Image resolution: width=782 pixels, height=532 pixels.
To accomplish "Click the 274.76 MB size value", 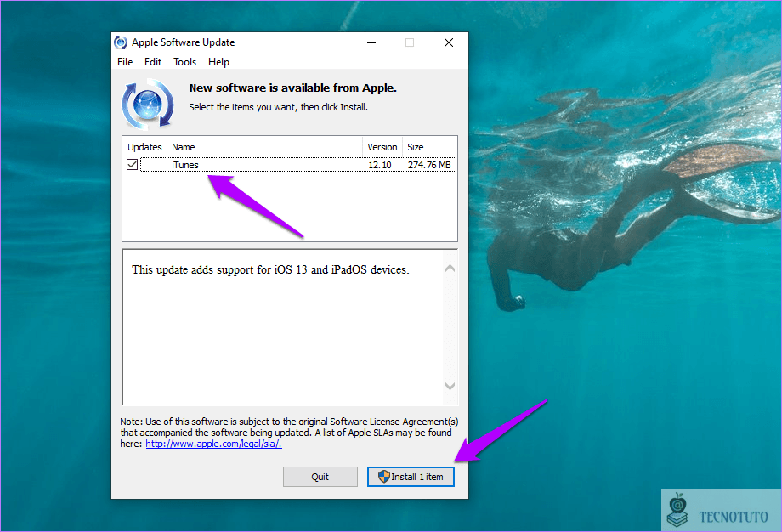I will [x=429, y=165].
